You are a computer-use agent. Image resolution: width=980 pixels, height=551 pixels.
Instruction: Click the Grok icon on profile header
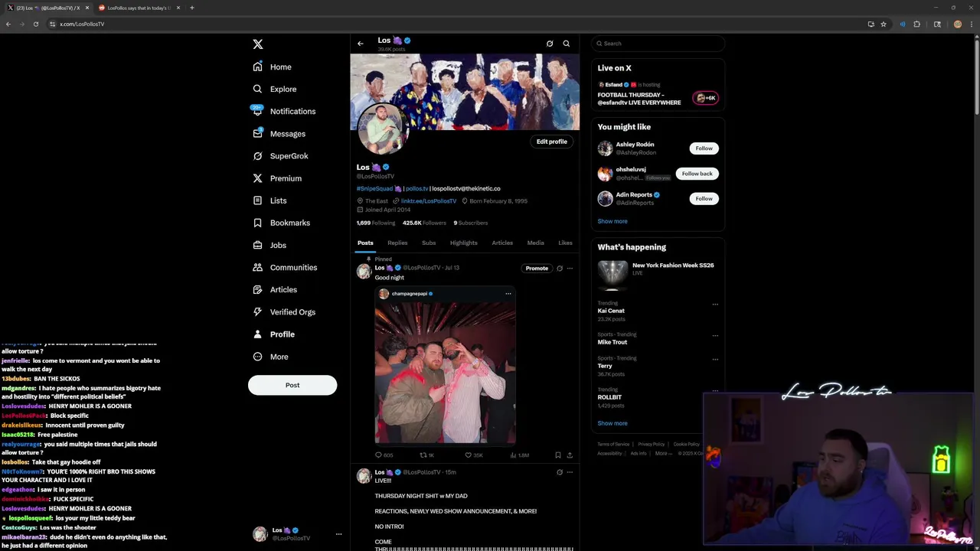tap(550, 44)
